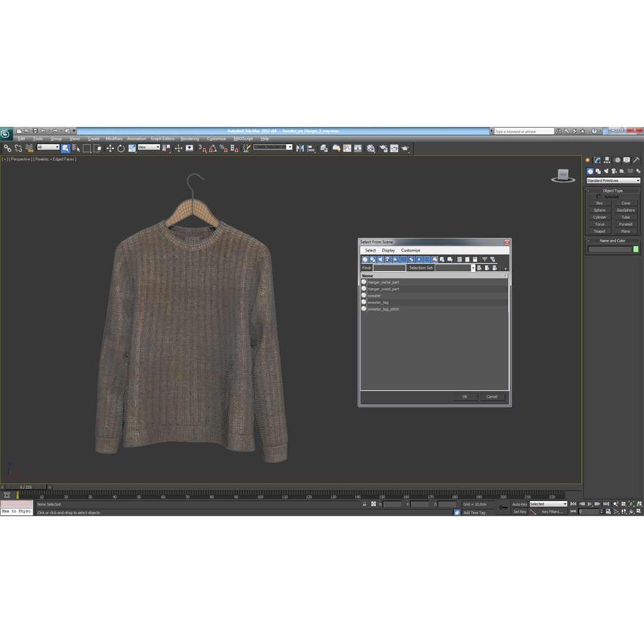Open the Motion panel tab icon
The image size is (644, 644).
pos(617,160)
